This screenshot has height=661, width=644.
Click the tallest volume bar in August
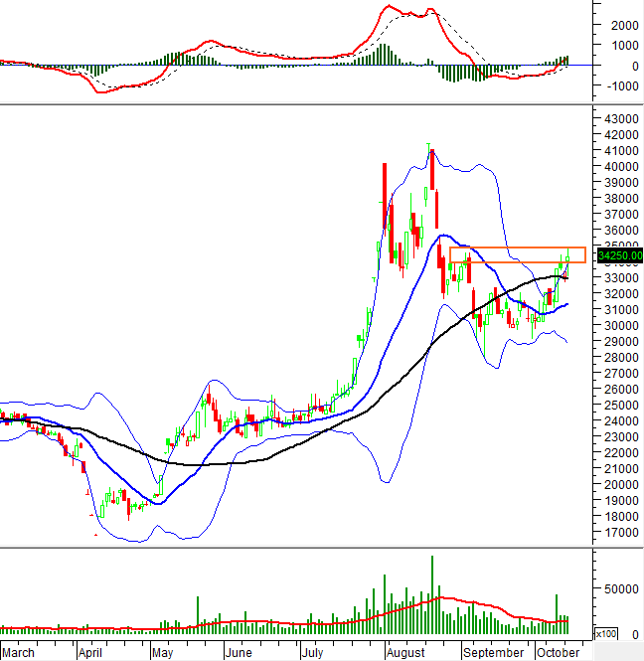point(432,594)
